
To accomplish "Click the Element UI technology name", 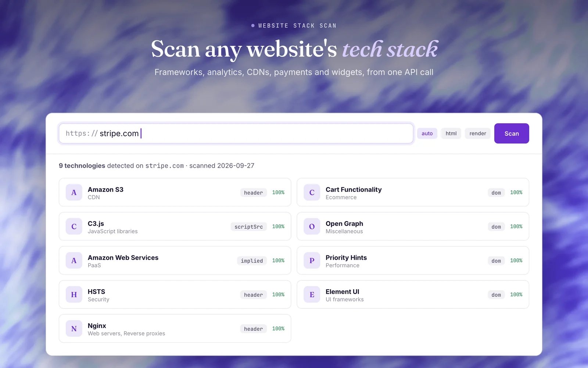I will pyautogui.click(x=343, y=291).
